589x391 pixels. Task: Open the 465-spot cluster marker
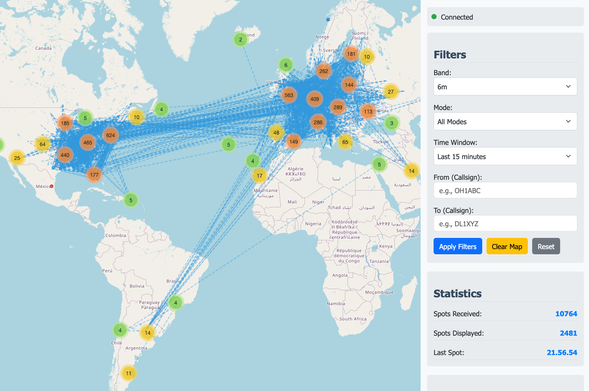click(x=88, y=143)
